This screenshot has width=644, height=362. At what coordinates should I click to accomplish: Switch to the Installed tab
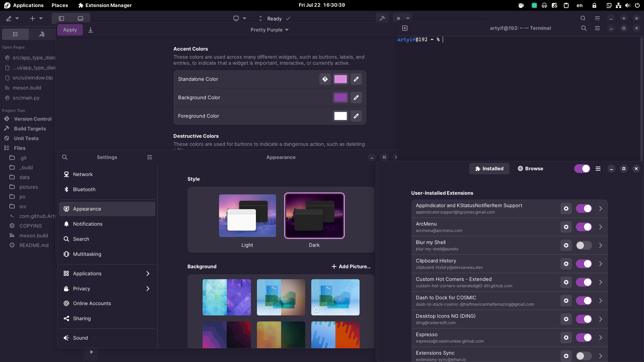489,169
